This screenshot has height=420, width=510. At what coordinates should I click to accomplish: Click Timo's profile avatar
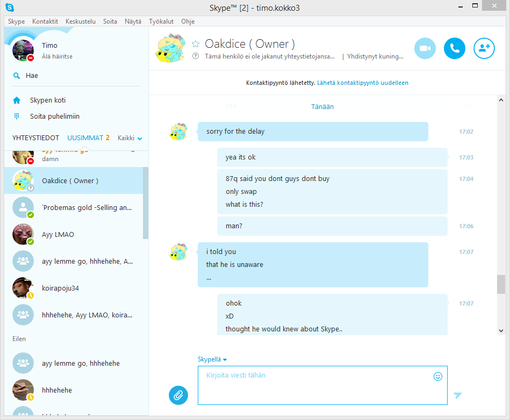tap(23, 50)
